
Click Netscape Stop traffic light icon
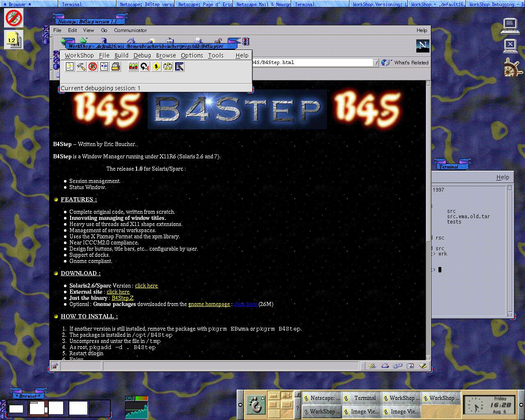[246, 41]
